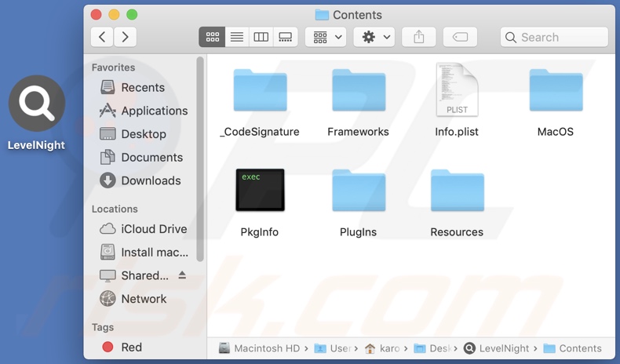Minimize the Finder window with yellow button

coord(114,15)
